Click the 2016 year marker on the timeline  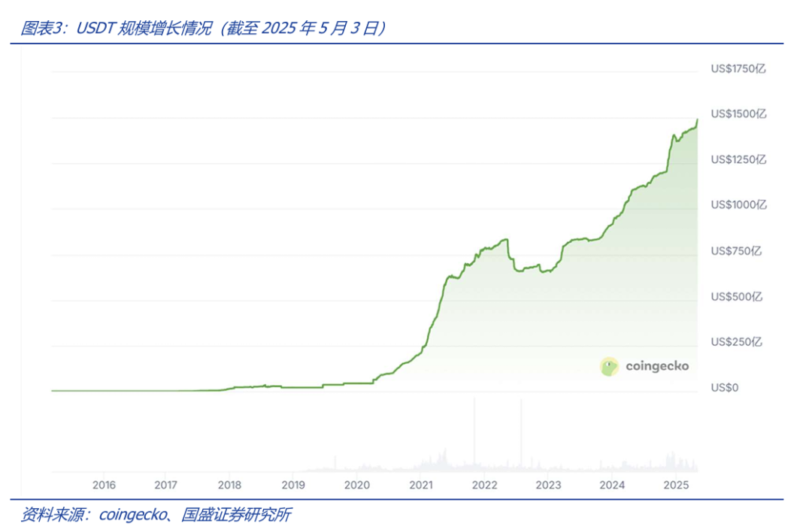[x=103, y=485]
